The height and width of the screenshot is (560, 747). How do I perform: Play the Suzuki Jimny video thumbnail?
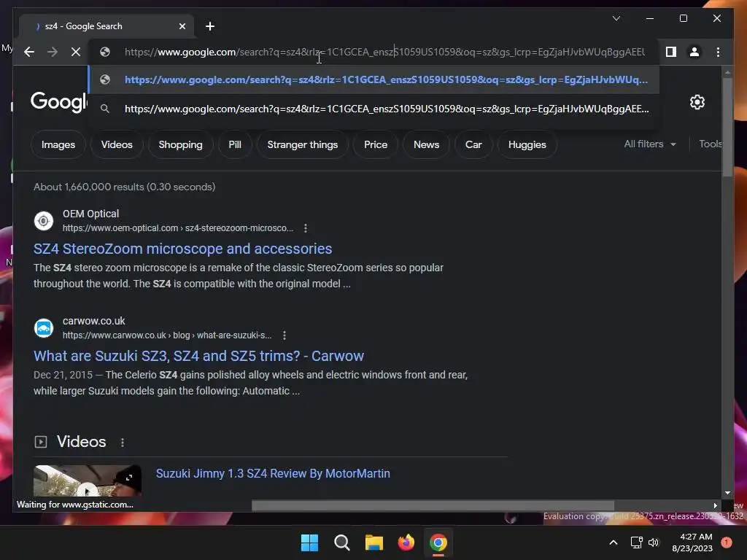point(88,481)
